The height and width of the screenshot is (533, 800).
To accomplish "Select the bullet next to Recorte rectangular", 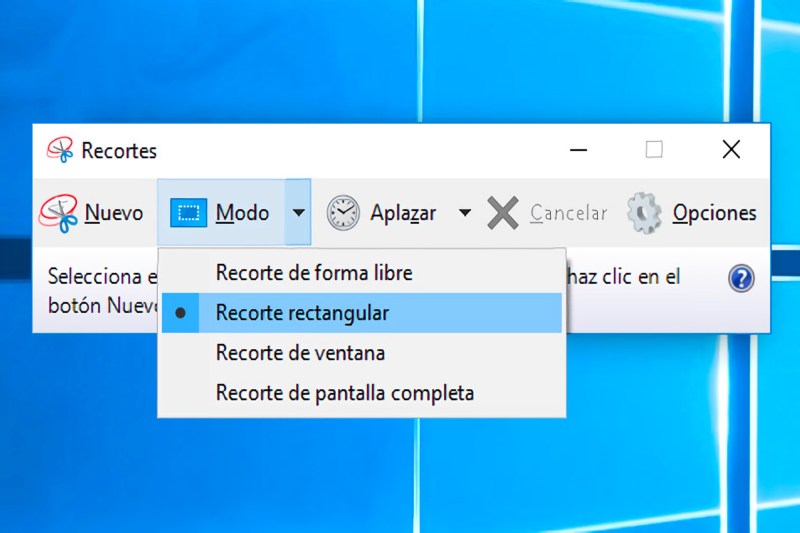I will point(181,313).
